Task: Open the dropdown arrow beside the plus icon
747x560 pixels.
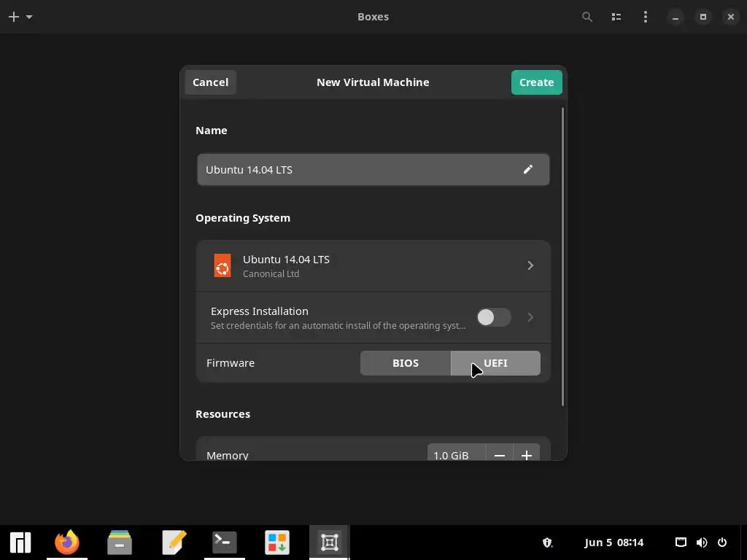Action: point(29,17)
